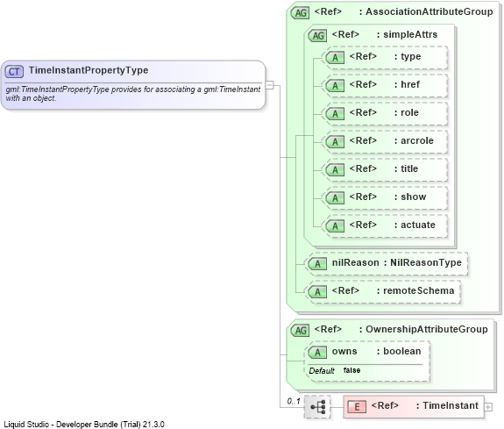Click the CT icon of TimeInstantPropertyType
Viewport: 504px width, 429px height.
click(x=14, y=71)
